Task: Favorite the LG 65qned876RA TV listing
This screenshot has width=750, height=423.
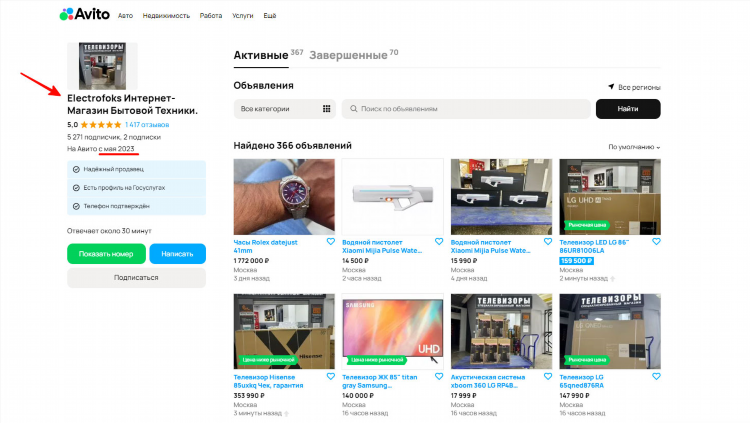Action: (656, 377)
